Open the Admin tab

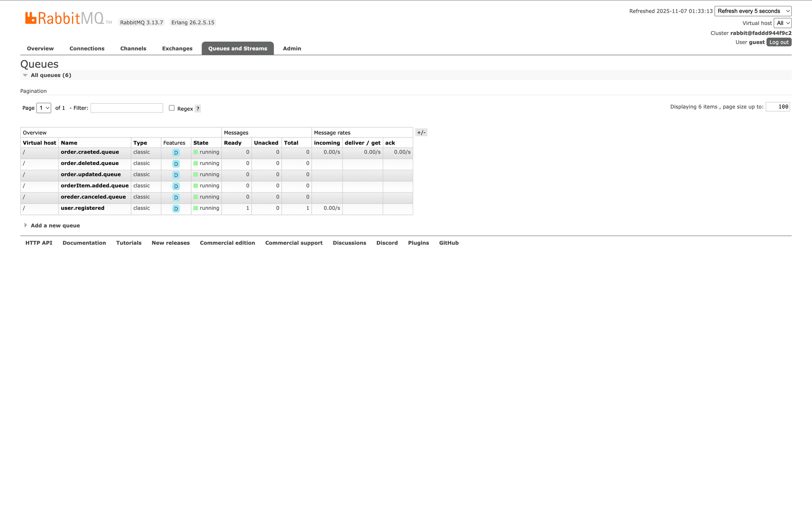292,48
